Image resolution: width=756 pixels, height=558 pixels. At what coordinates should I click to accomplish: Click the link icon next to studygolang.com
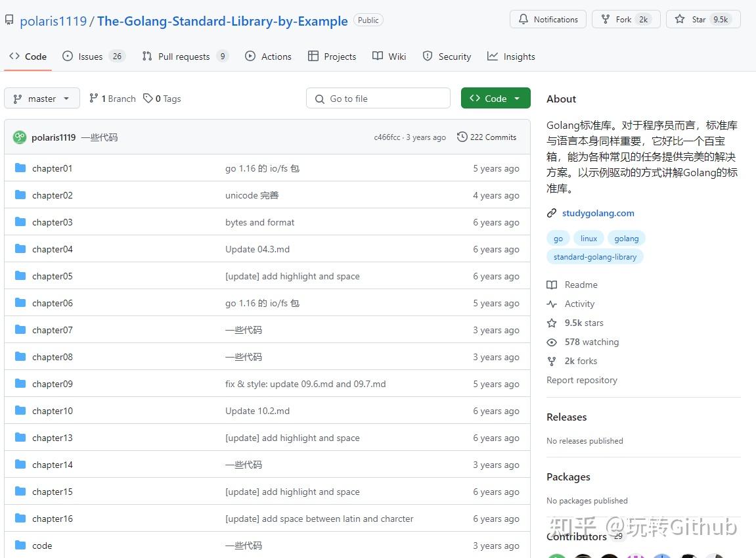(x=551, y=213)
